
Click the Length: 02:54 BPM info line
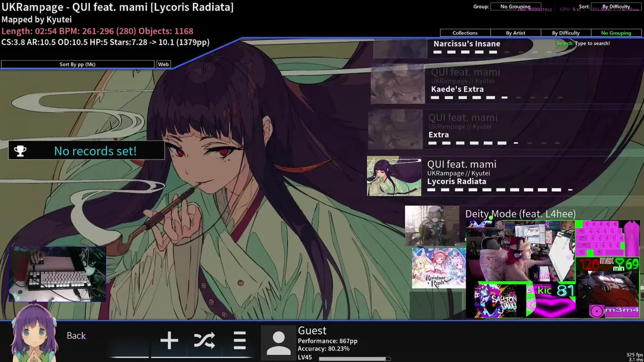pyautogui.click(x=97, y=31)
